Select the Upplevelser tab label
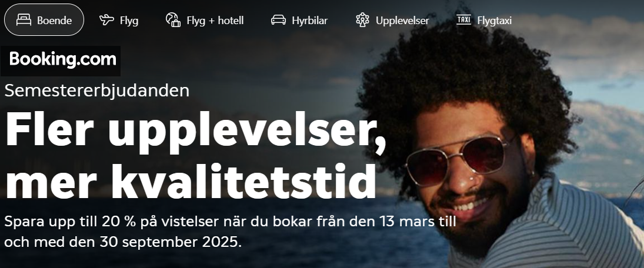This screenshot has height=268, width=644. 402,21
